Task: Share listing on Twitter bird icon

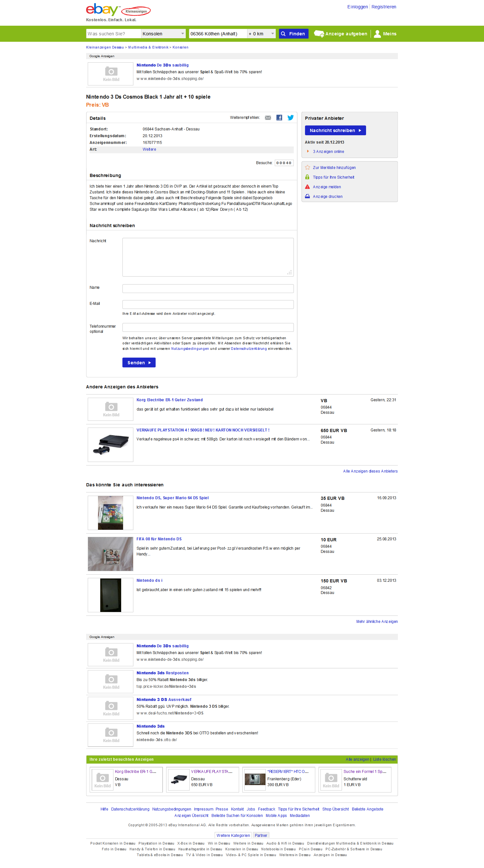Action: click(x=290, y=118)
